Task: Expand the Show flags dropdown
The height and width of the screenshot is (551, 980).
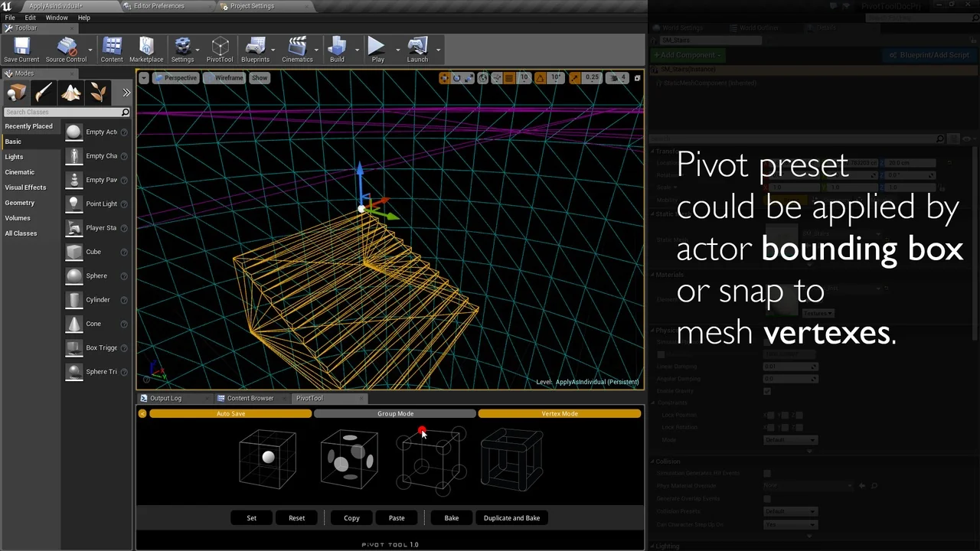Action: point(259,77)
